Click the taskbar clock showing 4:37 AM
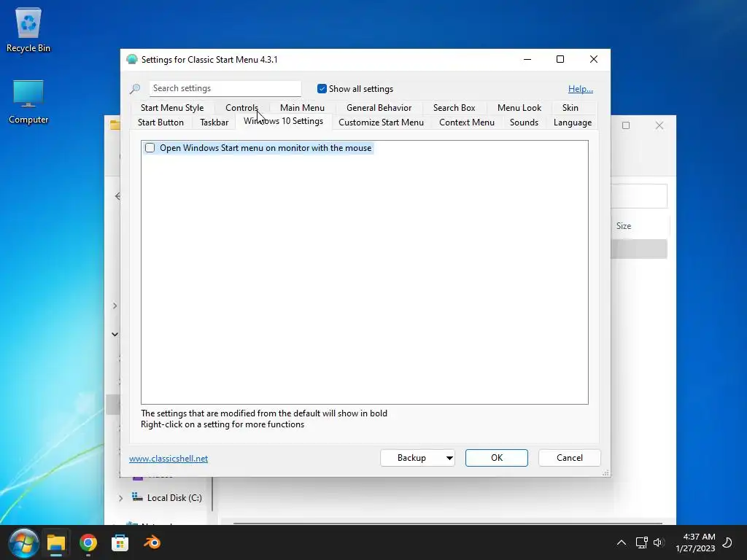 695,542
